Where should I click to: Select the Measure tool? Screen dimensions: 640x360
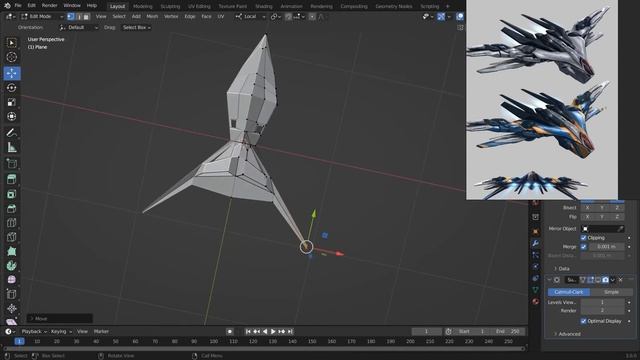pyautogui.click(x=12, y=147)
